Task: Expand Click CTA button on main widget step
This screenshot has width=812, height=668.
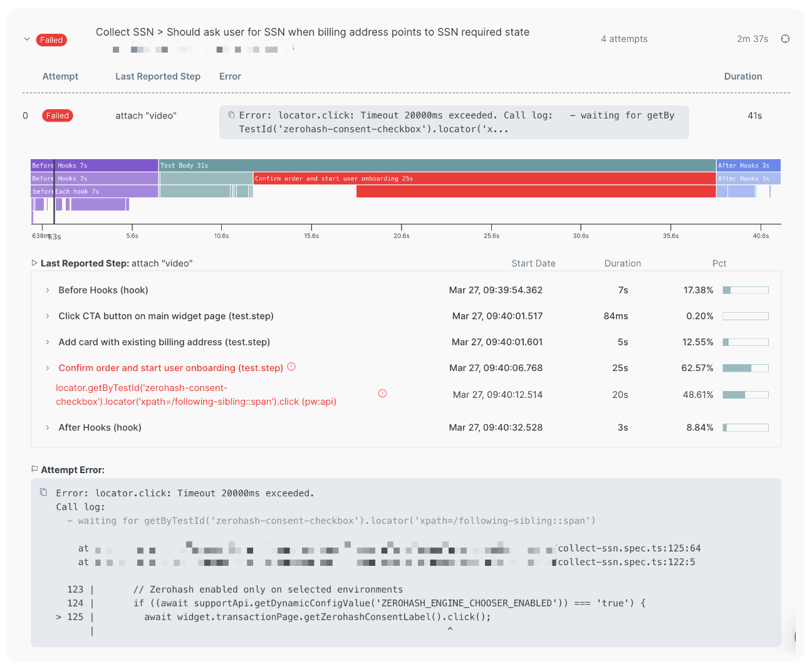Action: point(48,316)
